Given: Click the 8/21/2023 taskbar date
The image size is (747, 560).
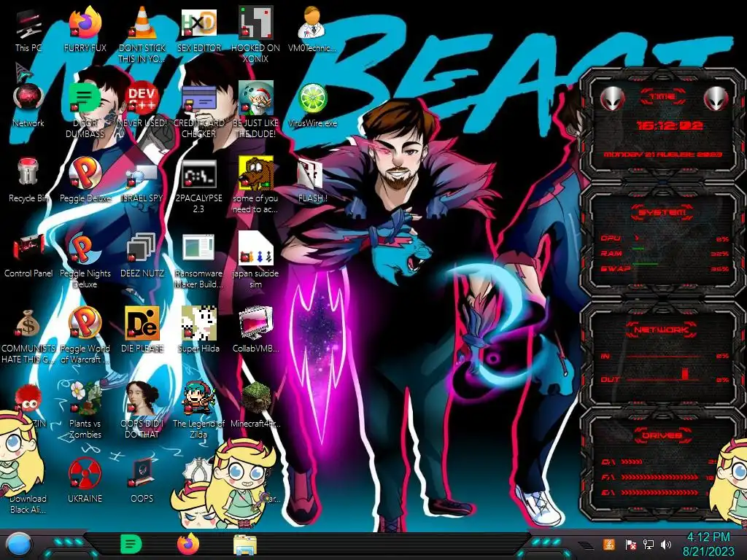Looking at the screenshot, I should 708,552.
